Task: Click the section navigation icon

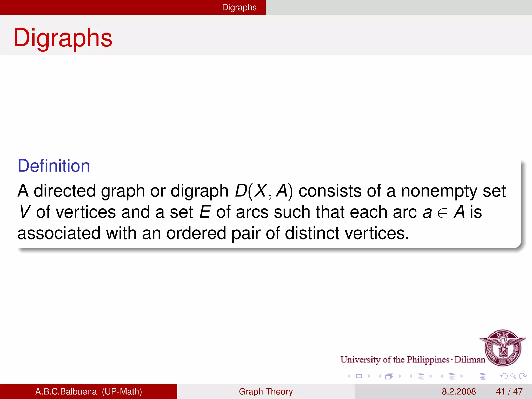Action: [452, 376]
